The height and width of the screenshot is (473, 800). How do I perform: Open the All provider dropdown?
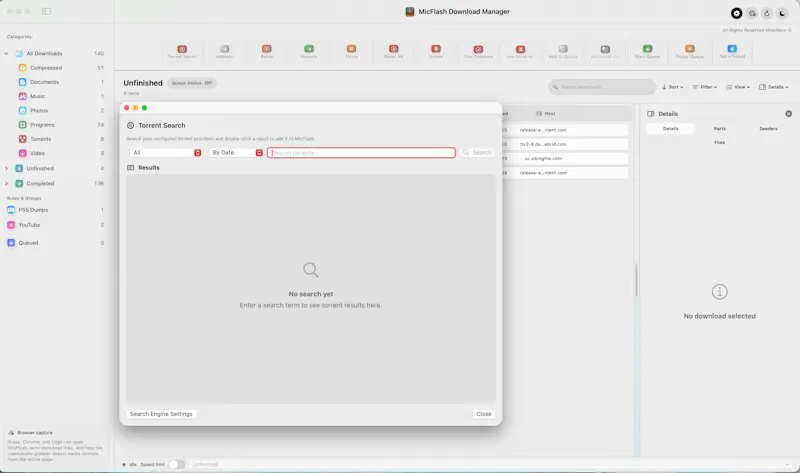pos(166,153)
